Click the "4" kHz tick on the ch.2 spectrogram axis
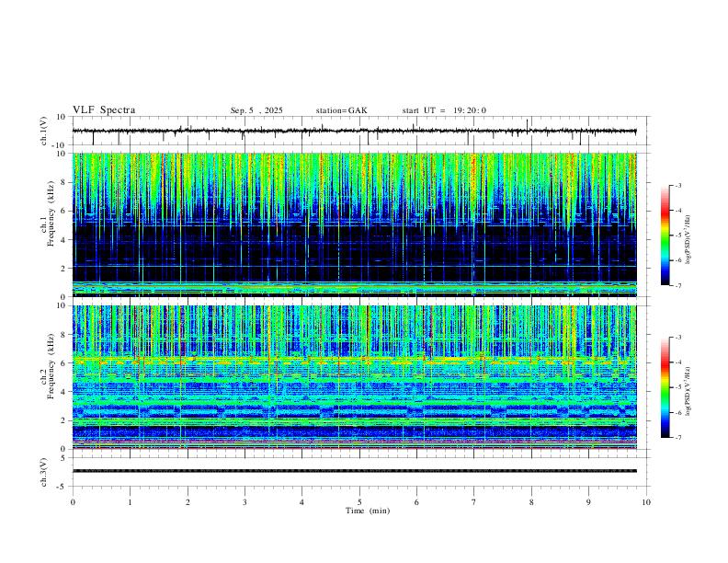Viewport: 728px width, 563px height. click(x=64, y=392)
